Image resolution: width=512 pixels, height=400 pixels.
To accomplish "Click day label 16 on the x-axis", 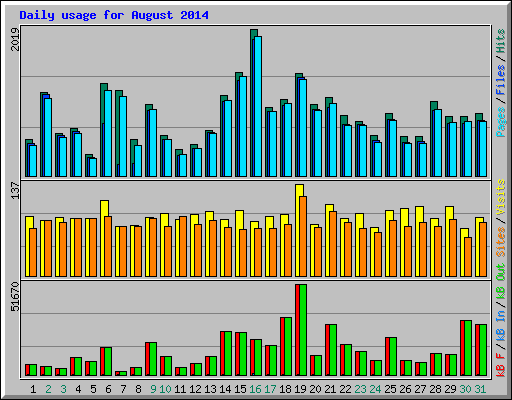I will [255, 389].
